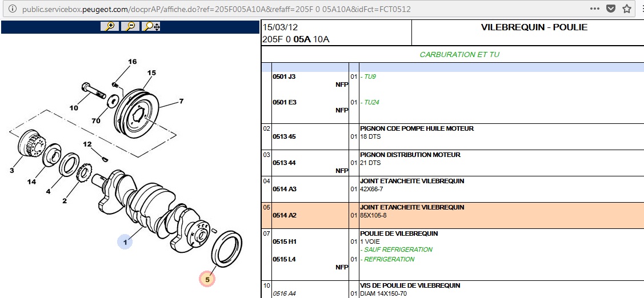Click highlighted part reference 0514 A2
This screenshot has height=298, width=644.
284,215
